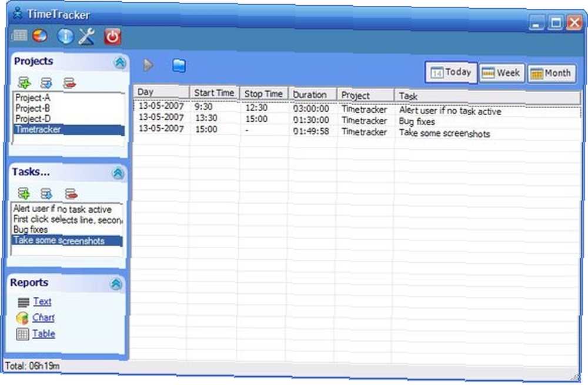
Task: Click the edit project icon with blue arrow
Action: [x=46, y=83]
